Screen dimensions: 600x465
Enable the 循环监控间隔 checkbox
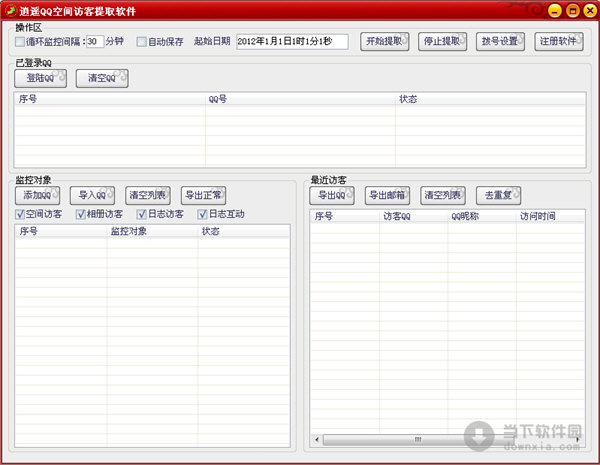click(20, 41)
